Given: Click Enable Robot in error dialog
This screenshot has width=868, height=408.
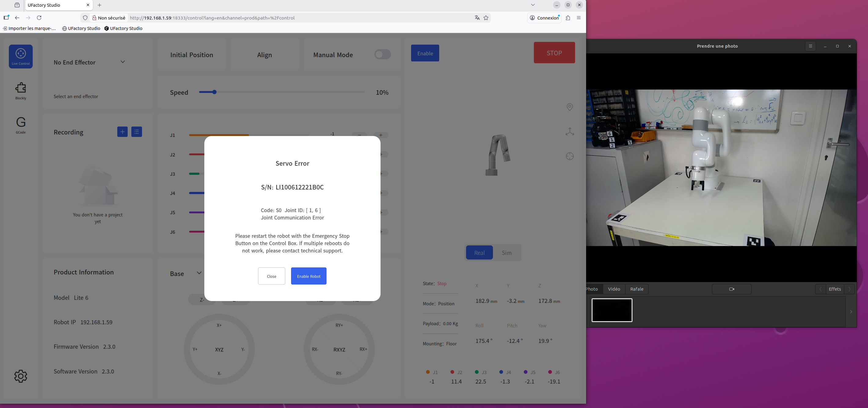Looking at the screenshot, I should point(308,276).
